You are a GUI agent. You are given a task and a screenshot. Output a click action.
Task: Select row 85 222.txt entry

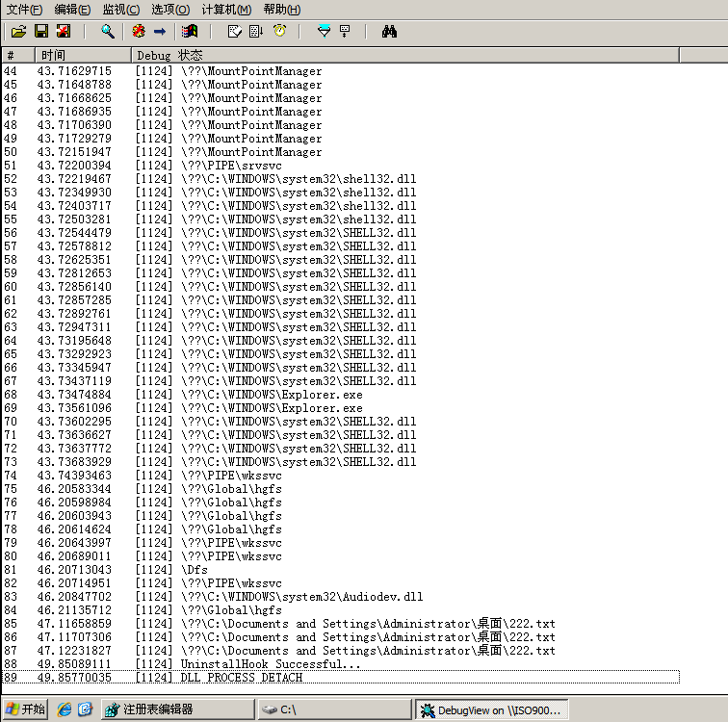tap(341, 623)
